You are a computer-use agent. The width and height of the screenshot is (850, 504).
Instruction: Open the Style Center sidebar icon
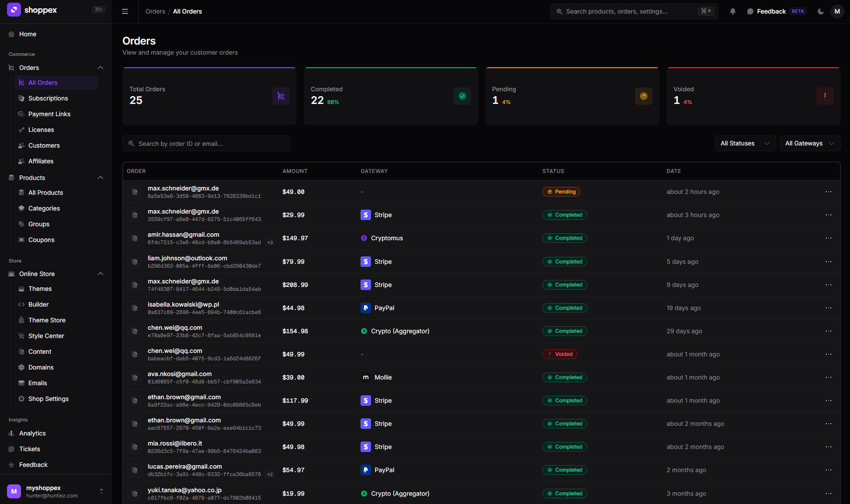21,336
